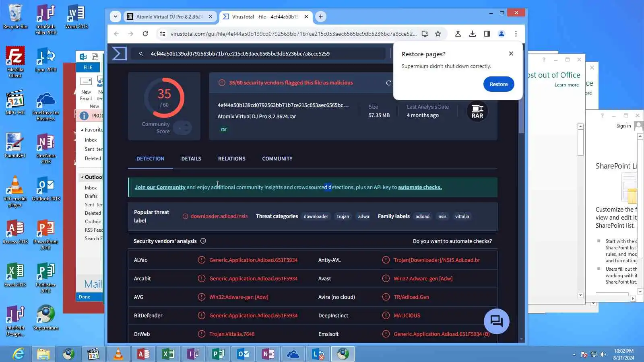This screenshot has width=644, height=362.
Task: Switch to the DETECTION tab
Action: [x=150, y=158]
